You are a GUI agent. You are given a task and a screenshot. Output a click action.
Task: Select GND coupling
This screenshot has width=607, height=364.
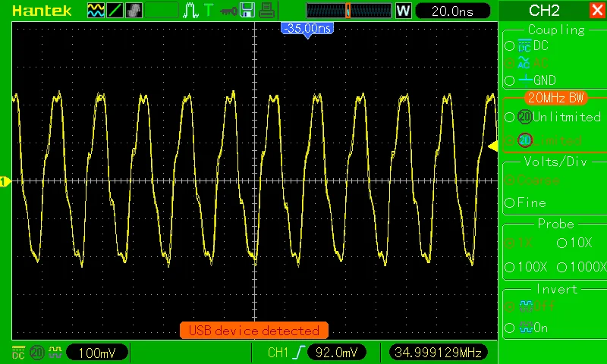click(530, 80)
